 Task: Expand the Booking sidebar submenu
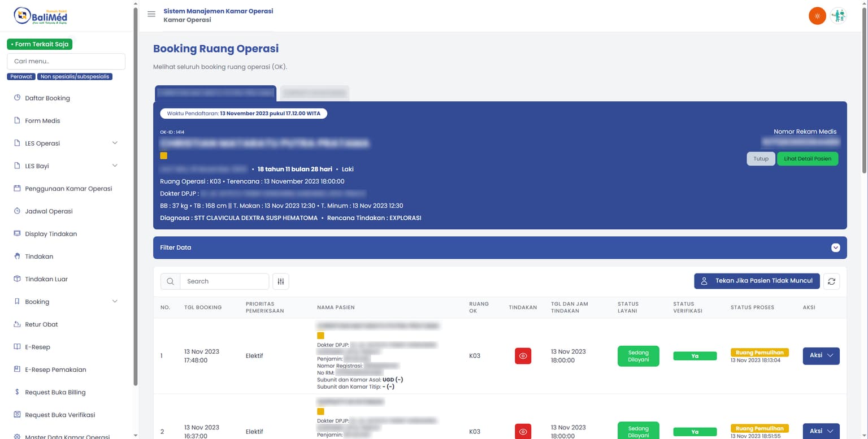pyautogui.click(x=115, y=302)
